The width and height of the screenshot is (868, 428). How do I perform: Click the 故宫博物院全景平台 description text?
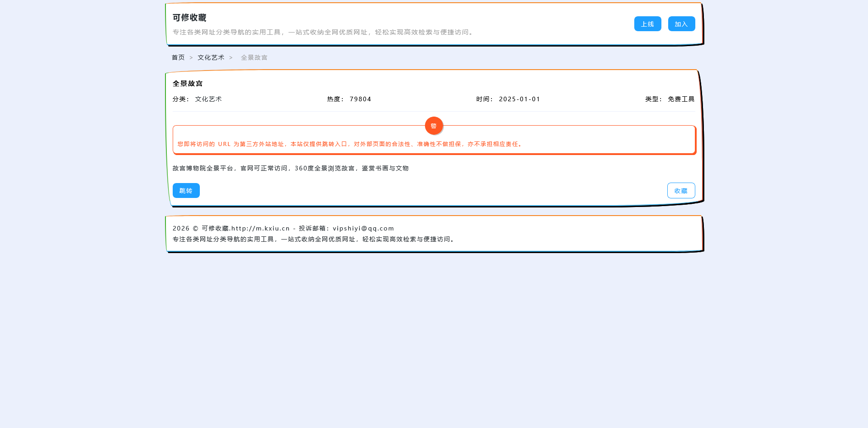tap(291, 168)
